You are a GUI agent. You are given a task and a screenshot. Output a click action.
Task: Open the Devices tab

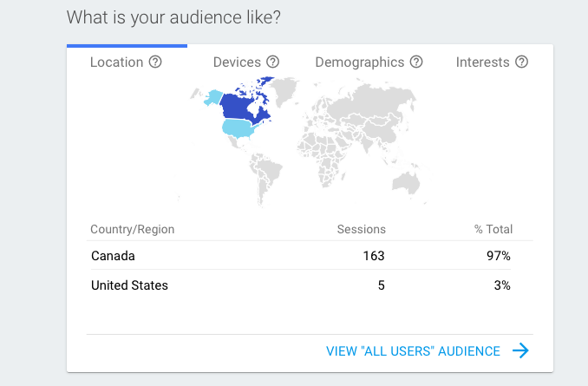(237, 62)
